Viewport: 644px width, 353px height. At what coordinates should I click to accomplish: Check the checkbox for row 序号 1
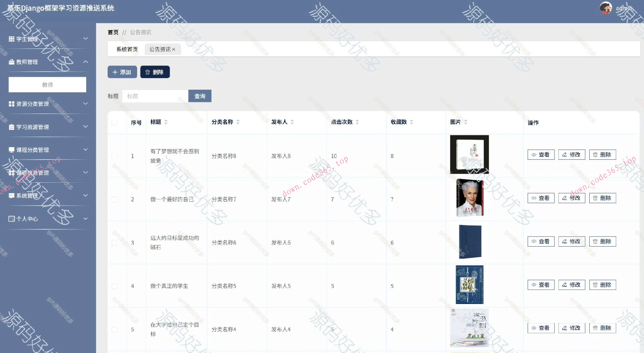114,156
